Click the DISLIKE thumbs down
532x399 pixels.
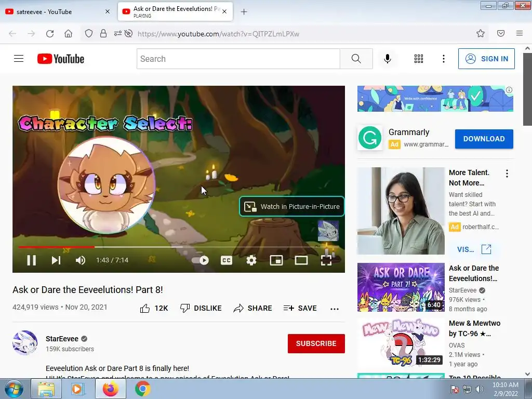pos(201,308)
